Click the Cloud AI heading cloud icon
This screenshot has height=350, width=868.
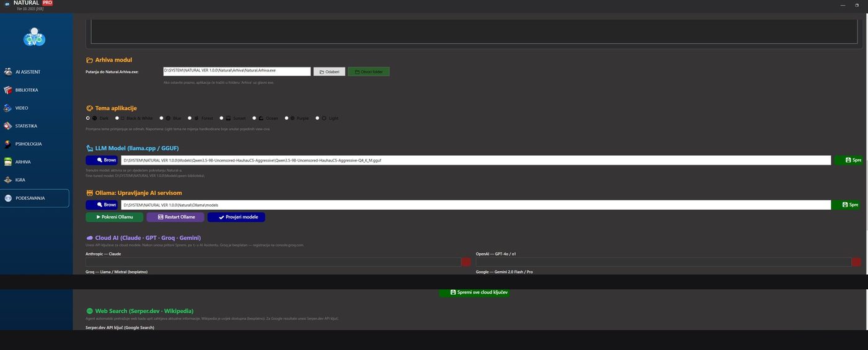(89, 238)
